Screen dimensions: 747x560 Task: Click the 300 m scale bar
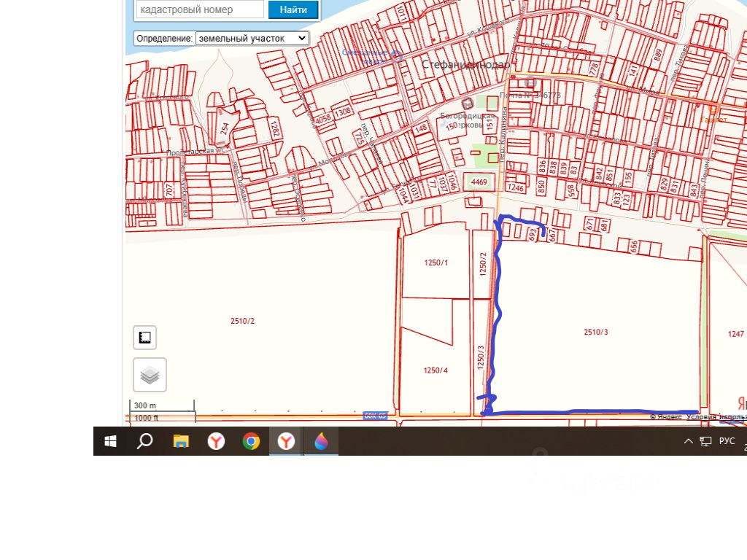[162, 405]
